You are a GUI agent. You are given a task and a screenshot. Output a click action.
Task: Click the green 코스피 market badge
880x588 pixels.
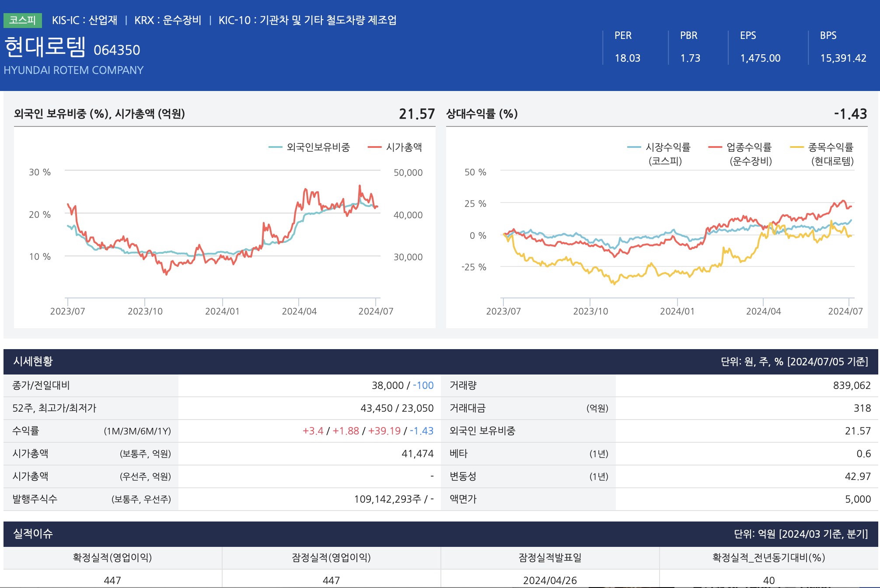click(22, 20)
